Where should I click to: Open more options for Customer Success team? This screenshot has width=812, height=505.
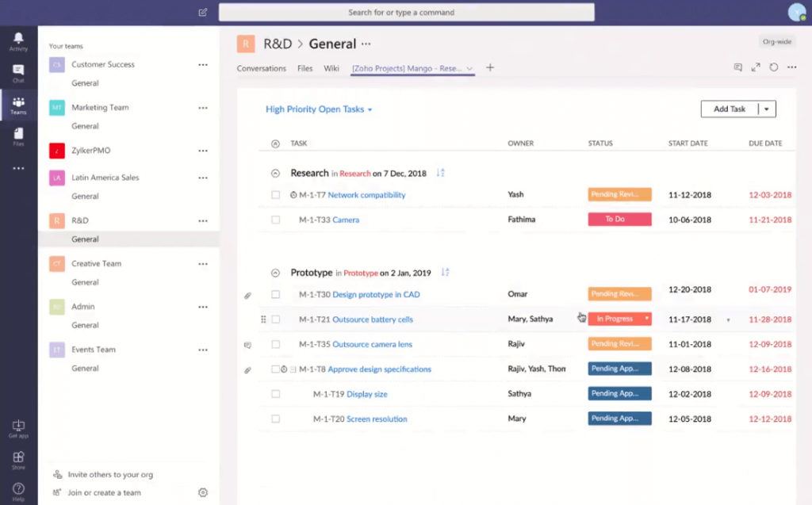(203, 65)
